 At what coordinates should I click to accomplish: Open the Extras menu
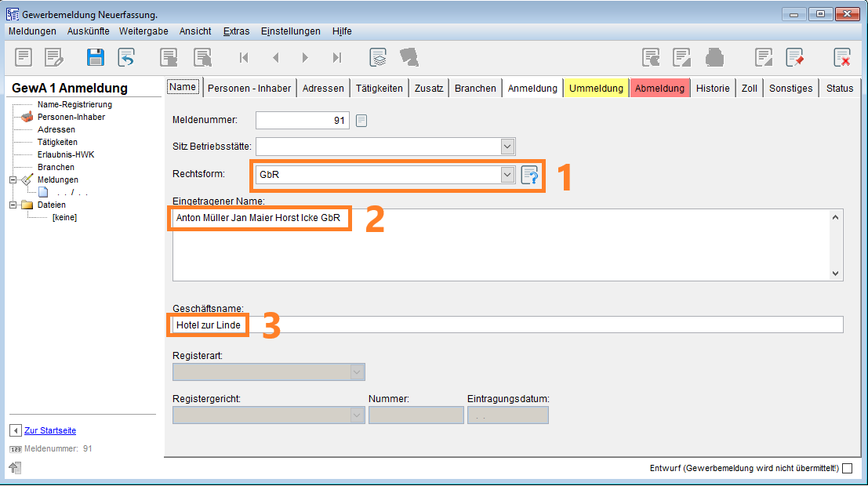coord(236,31)
